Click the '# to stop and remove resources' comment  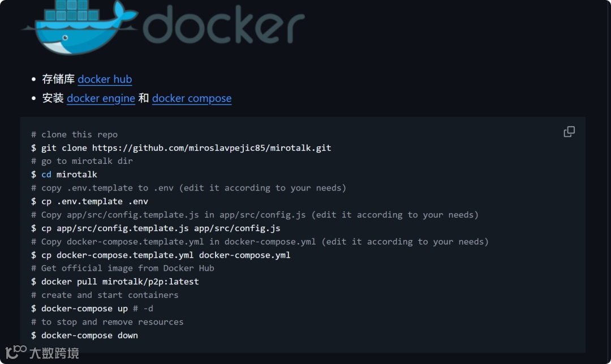pos(107,322)
